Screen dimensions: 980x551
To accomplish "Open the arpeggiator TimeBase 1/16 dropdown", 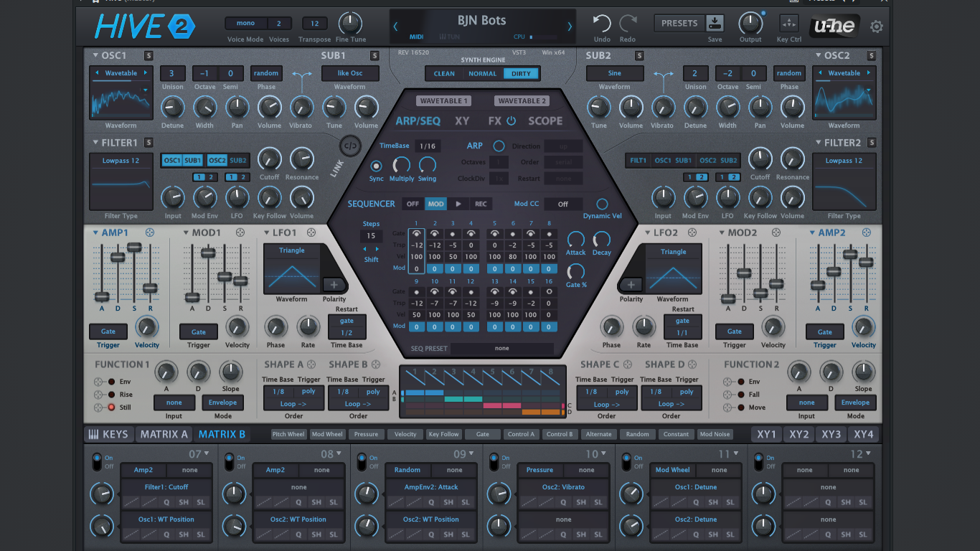I will (428, 146).
